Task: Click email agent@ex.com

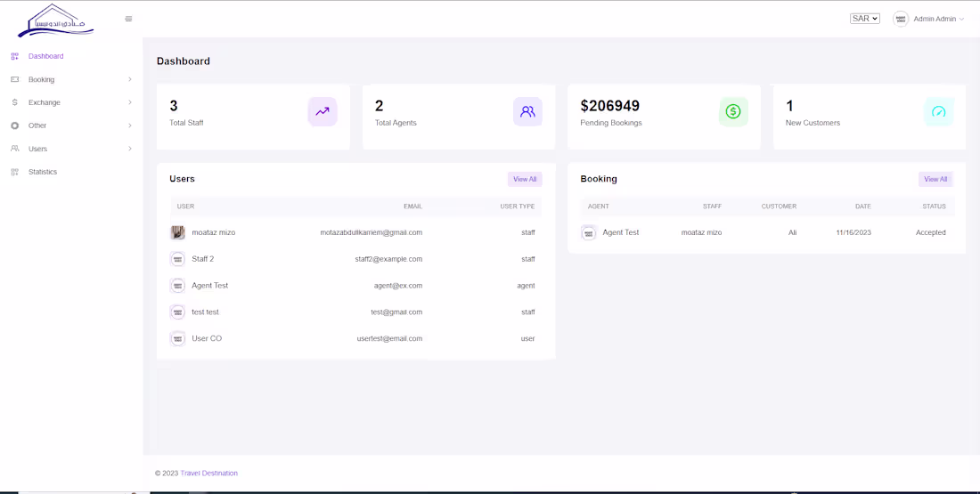Action: coord(398,286)
